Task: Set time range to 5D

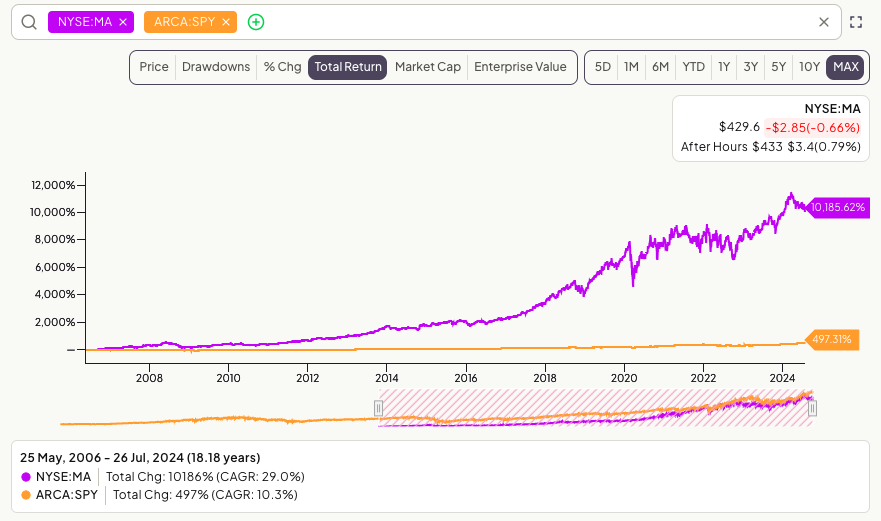Action: tap(603, 67)
